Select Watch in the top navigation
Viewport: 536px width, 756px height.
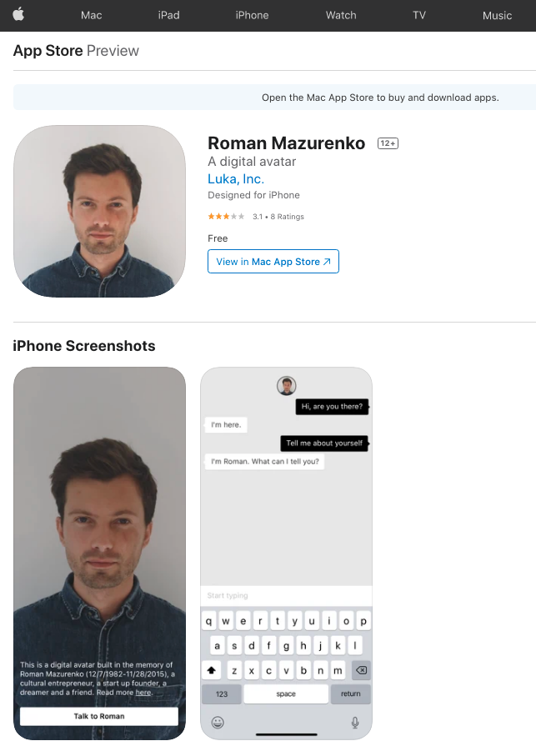pyautogui.click(x=341, y=15)
